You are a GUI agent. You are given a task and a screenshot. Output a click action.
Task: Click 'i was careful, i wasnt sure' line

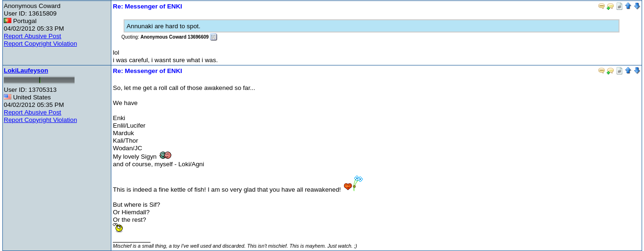(x=165, y=60)
